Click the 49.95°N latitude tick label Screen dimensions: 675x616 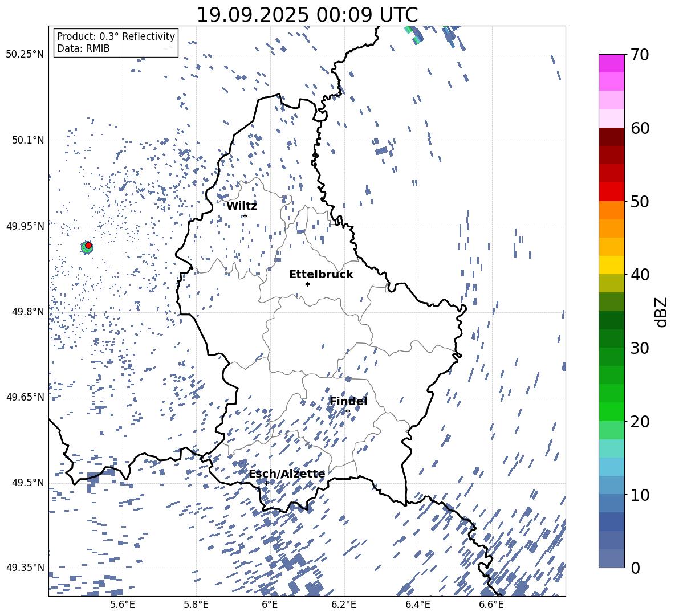(25, 226)
